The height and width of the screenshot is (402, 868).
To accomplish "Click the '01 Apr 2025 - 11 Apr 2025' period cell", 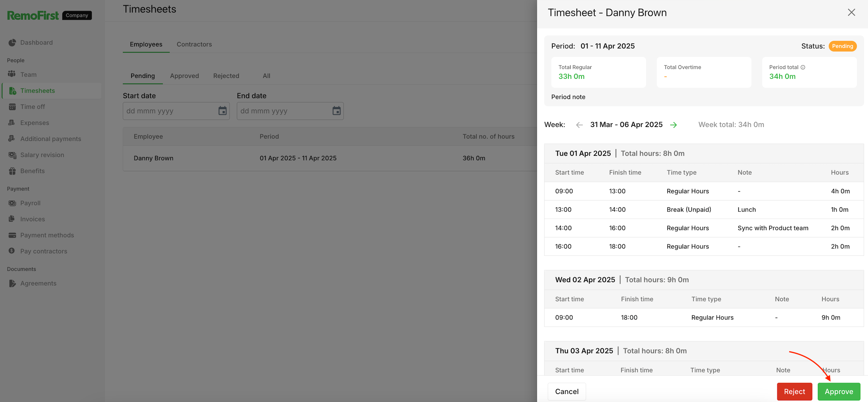I will [x=298, y=158].
